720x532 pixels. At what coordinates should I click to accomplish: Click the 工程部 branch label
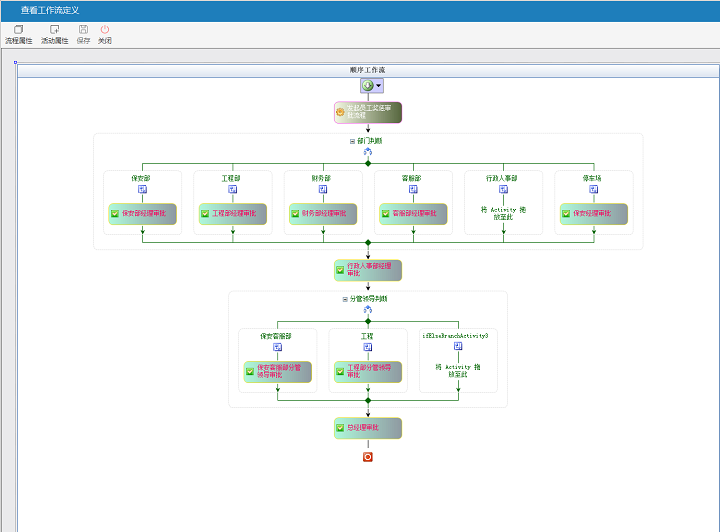231,178
